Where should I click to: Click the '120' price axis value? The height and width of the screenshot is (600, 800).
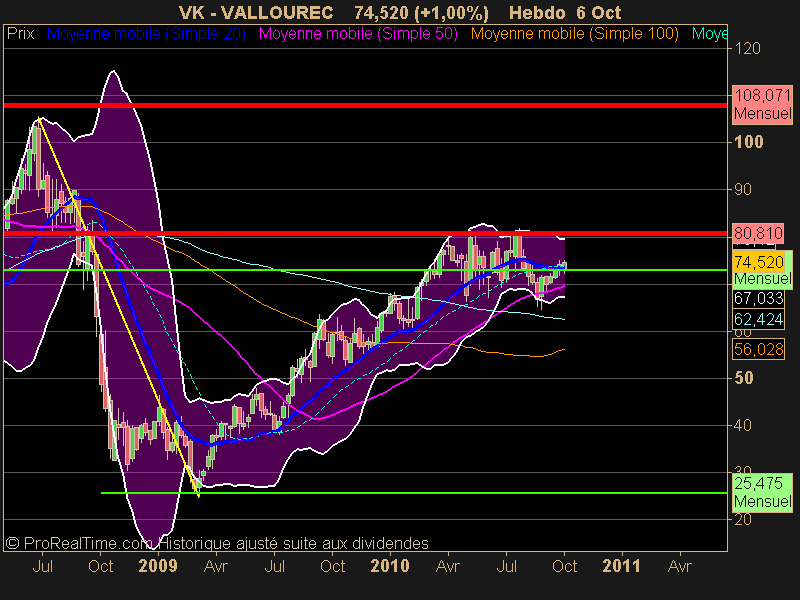(747, 48)
